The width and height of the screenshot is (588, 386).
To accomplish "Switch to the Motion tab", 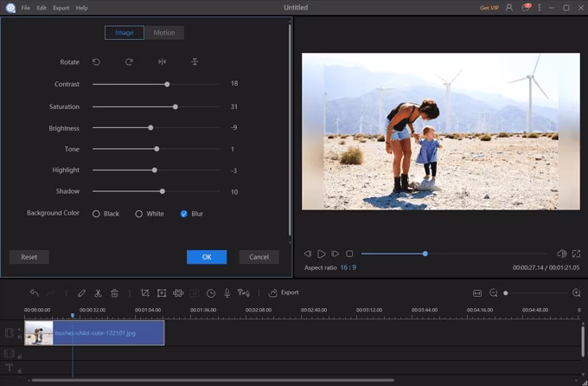I will tap(163, 33).
